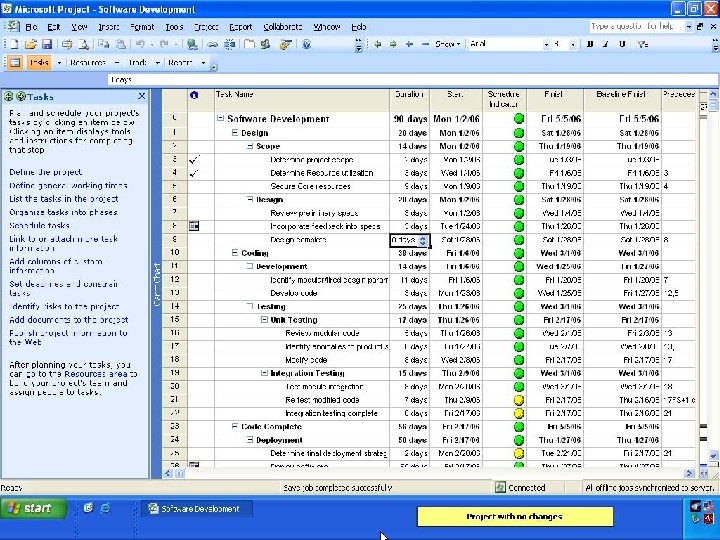The height and width of the screenshot is (540, 720).
Task: Collapse the Software Development summary task
Action: 220,118
